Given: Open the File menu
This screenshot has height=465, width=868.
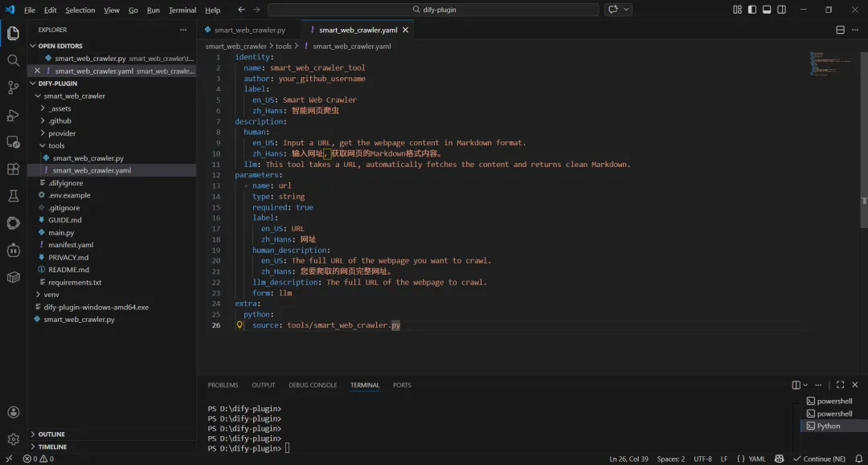Looking at the screenshot, I should [x=30, y=10].
